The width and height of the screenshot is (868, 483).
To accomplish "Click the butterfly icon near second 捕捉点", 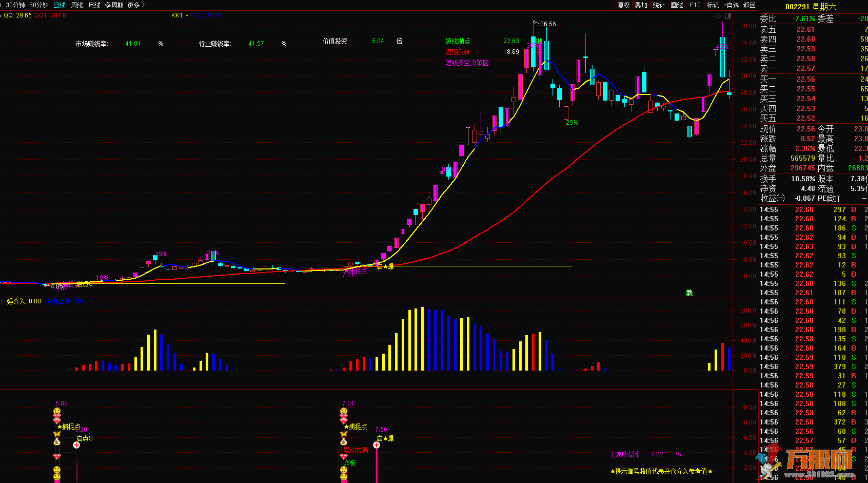I will point(344,434).
